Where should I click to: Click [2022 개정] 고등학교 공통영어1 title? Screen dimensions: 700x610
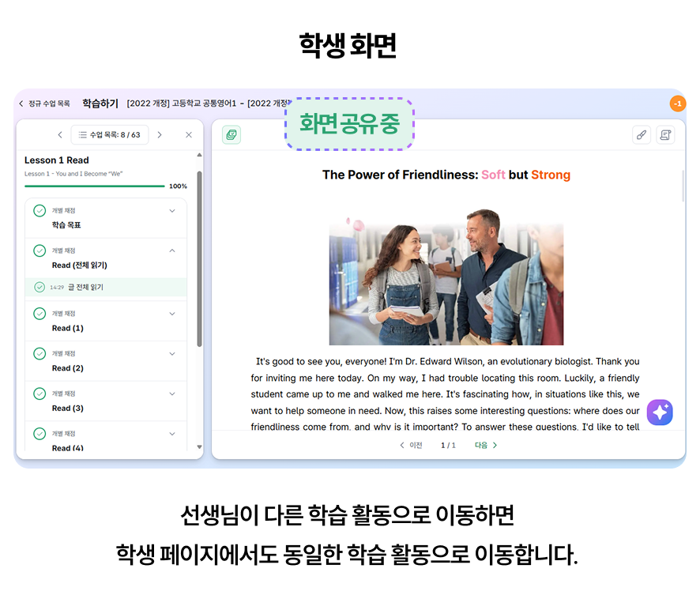pyautogui.click(x=182, y=104)
